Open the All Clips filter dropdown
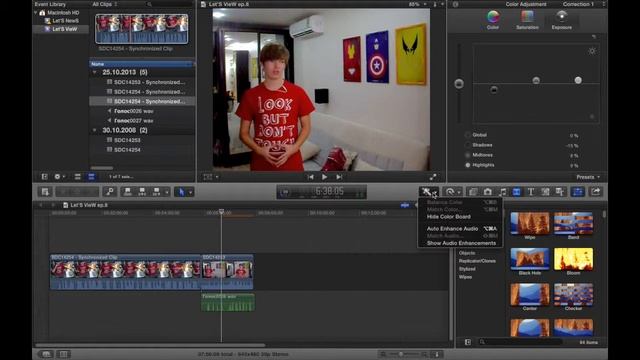 coord(104,4)
